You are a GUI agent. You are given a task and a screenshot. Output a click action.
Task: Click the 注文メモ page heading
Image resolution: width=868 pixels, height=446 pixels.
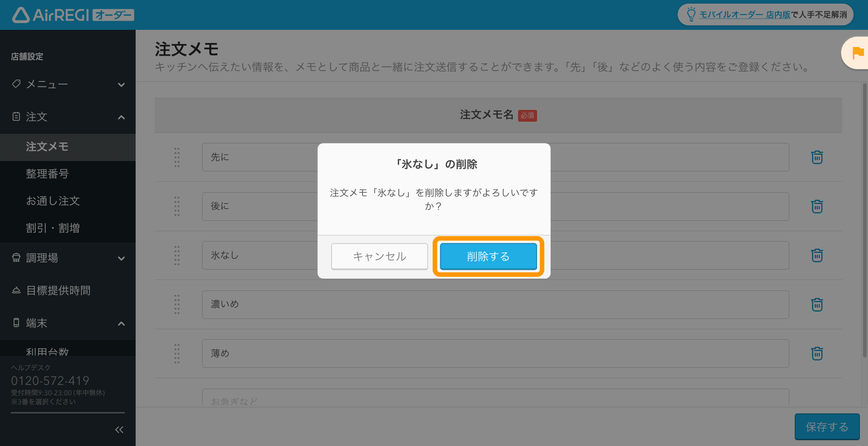point(187,49)
